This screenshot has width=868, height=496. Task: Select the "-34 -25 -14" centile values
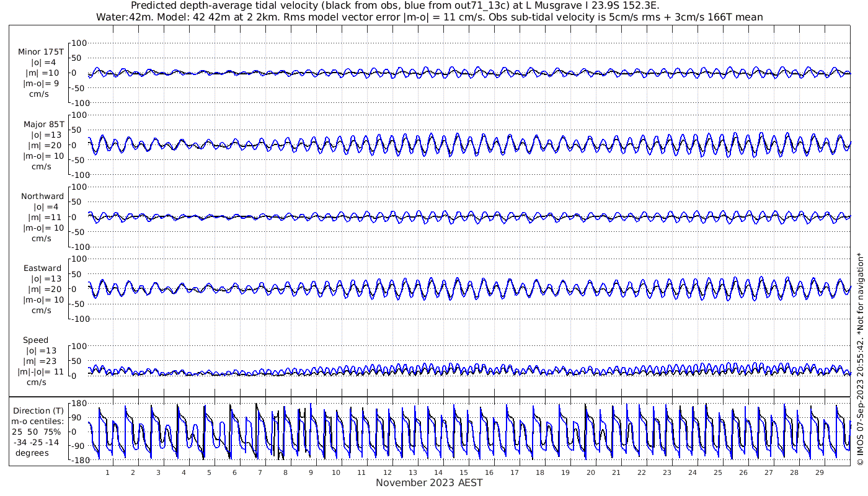click(x=38, y=443)
